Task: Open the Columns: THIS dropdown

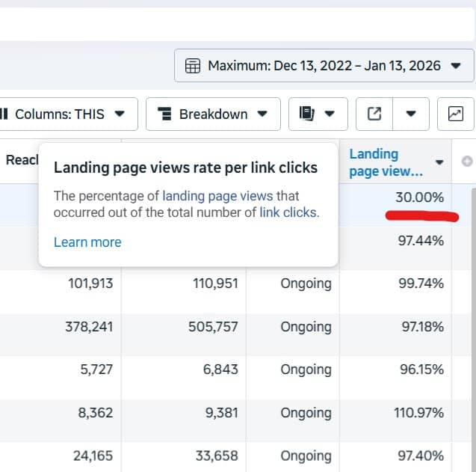Action: point(64,114)
